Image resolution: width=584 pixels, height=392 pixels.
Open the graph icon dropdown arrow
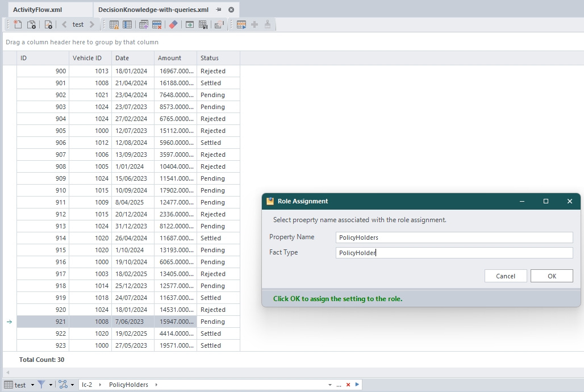click(72, 385)
